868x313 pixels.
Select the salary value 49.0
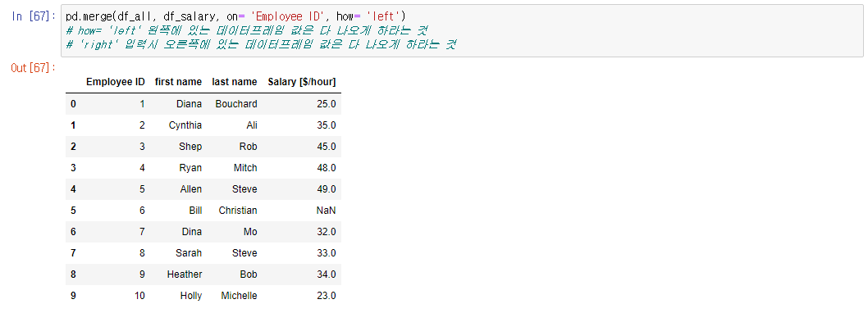[326, 189]
